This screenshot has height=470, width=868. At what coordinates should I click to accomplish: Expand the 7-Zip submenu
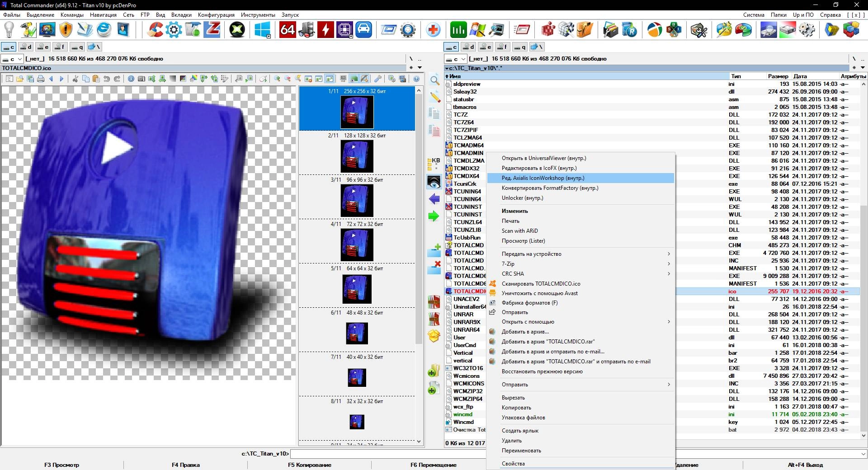pos(581,263)
